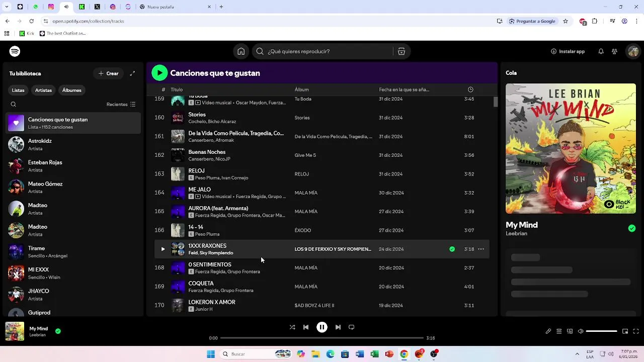
Task: Click Preguntar a Google in the address bar
Action: 532,21
